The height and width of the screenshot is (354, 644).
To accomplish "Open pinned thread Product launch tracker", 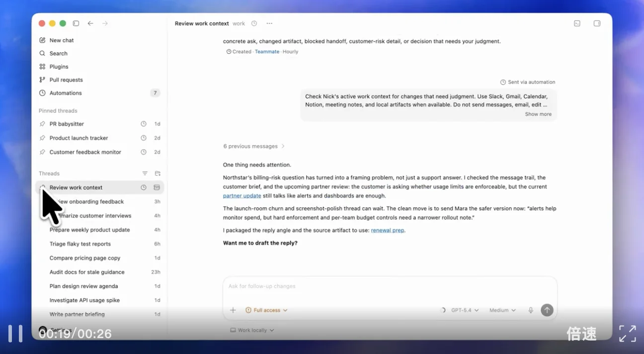I will click(79, 138).
